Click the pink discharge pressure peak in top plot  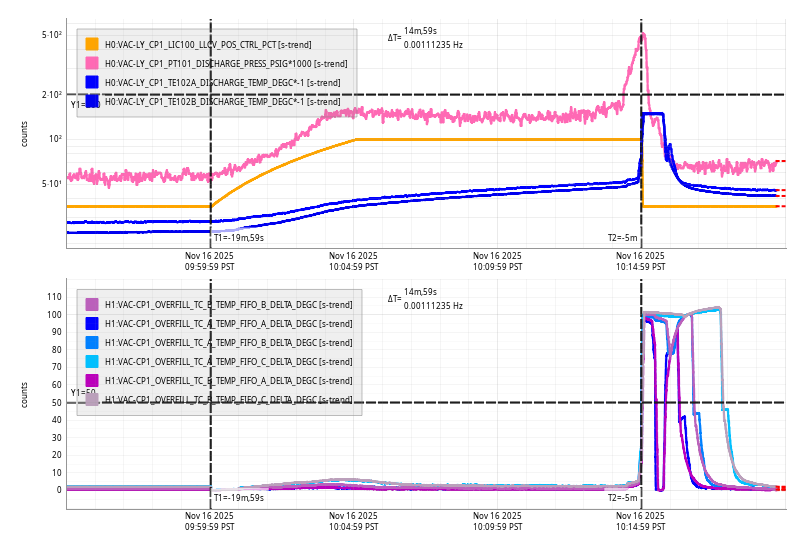pyautogui.click(x=641, y=35)
